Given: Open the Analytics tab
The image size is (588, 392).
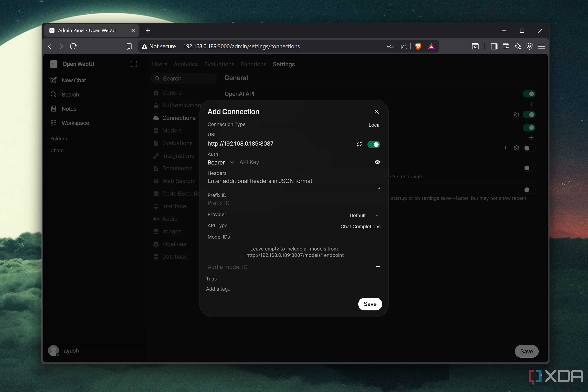Looking at the screenshot, I should coord(186,64).
